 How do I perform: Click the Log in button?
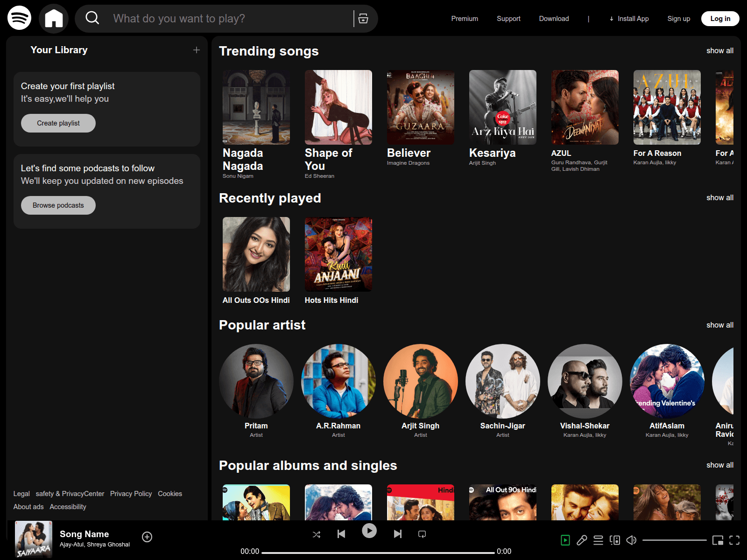(720, 19)
